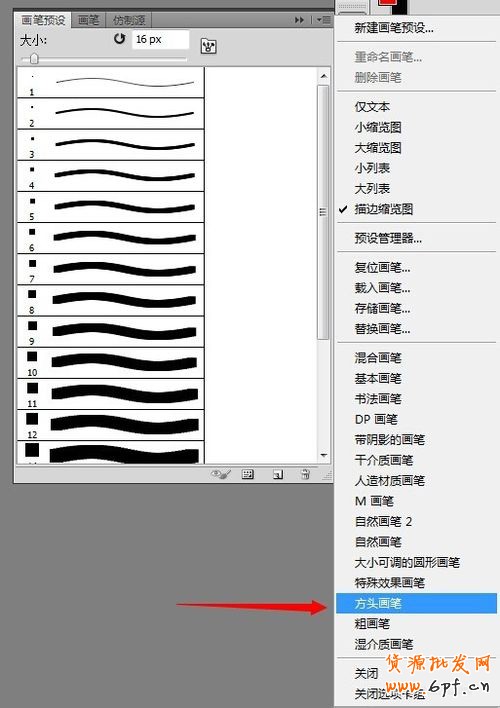Select brush preset 7 stroke thumbnail
The height and width of the screenshot is (708, 500).
click(111, 269)
